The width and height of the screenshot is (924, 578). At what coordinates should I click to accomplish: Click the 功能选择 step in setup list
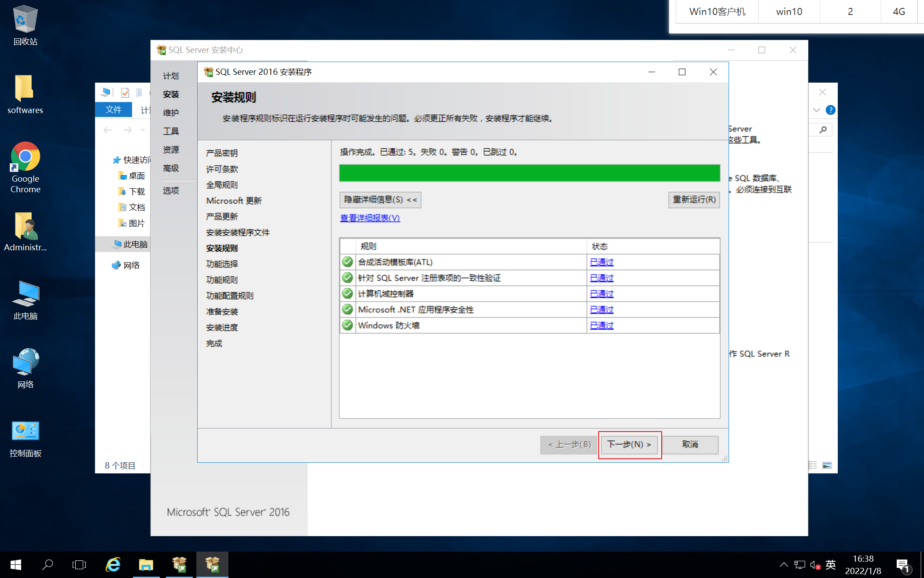point(222,264)
